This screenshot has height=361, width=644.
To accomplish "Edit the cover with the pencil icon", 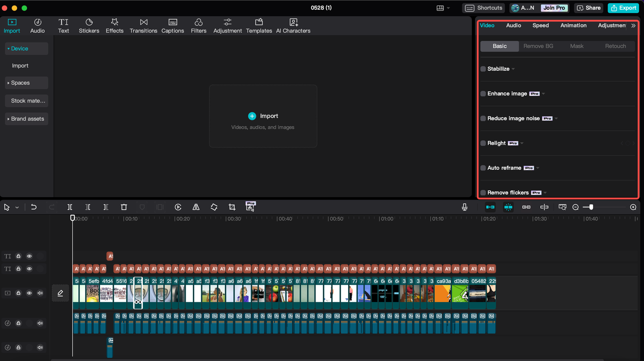I will click(x=60, y=293).
